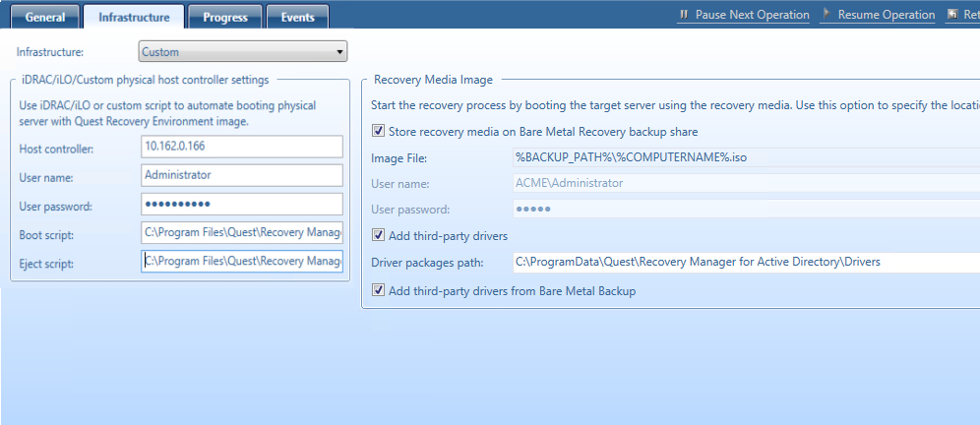Click the Host controller input field

[x=242, y=147]
